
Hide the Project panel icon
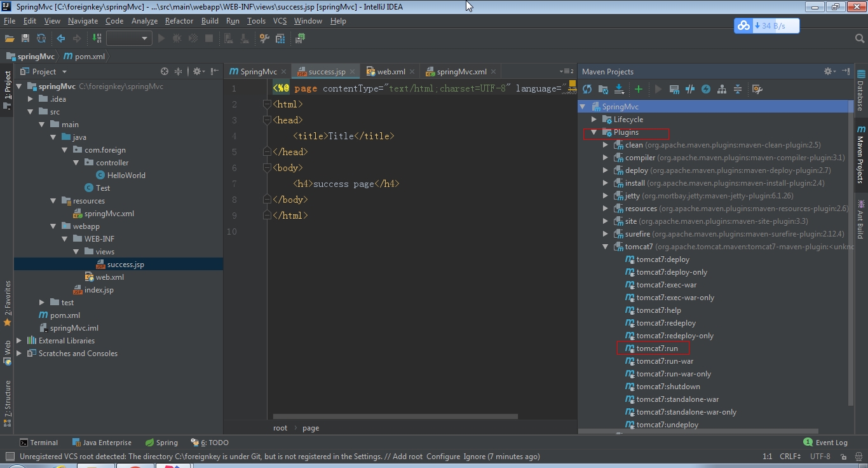pos(215,71)
